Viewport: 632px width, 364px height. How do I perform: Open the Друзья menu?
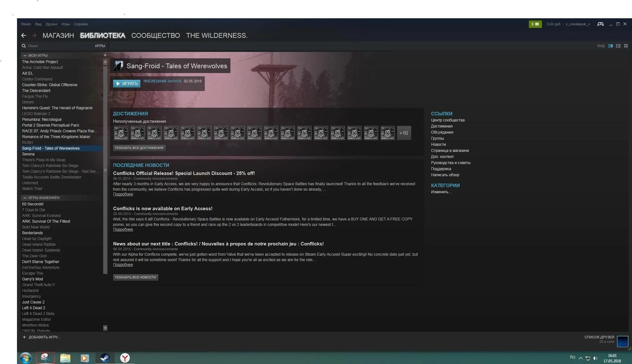click(x=51, y=24)
